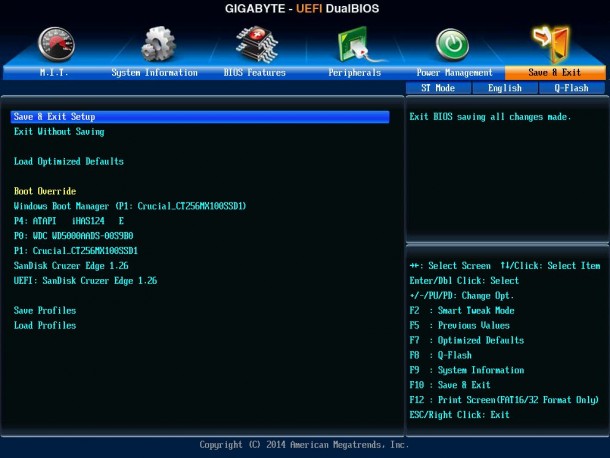Image resolution: width=610 pixels, height=458 pixels.
Task: Select P1: Crucial_CT256MX100SSD1 boot device
Action: (75, 251)
